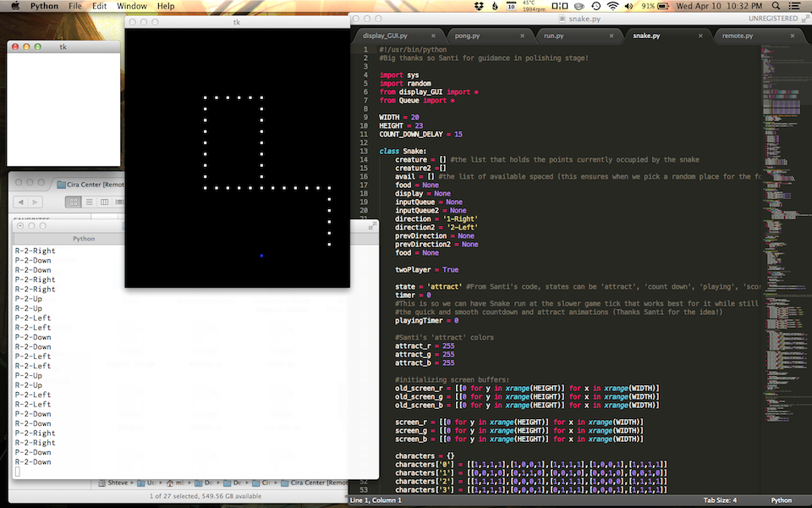This screenshot has width=812, height=508.
Task: Open the Help menu
Action: coord(166,6)
